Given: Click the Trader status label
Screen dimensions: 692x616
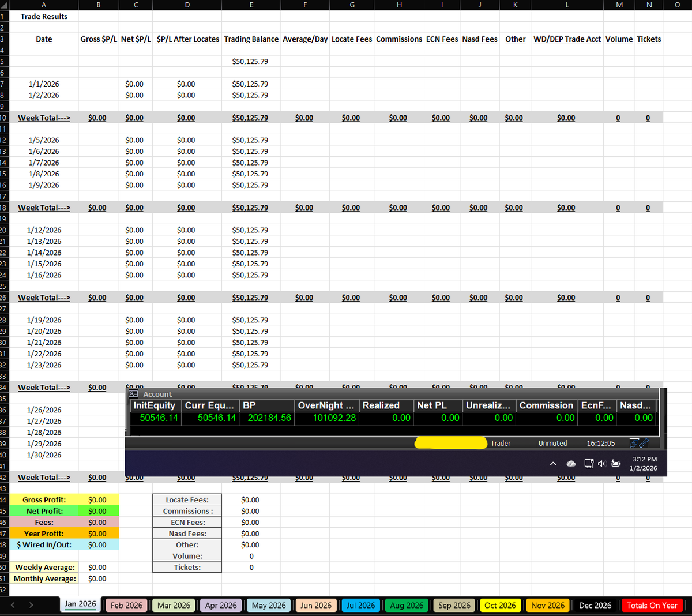Looking at the screenshot, I should point(501,444).
